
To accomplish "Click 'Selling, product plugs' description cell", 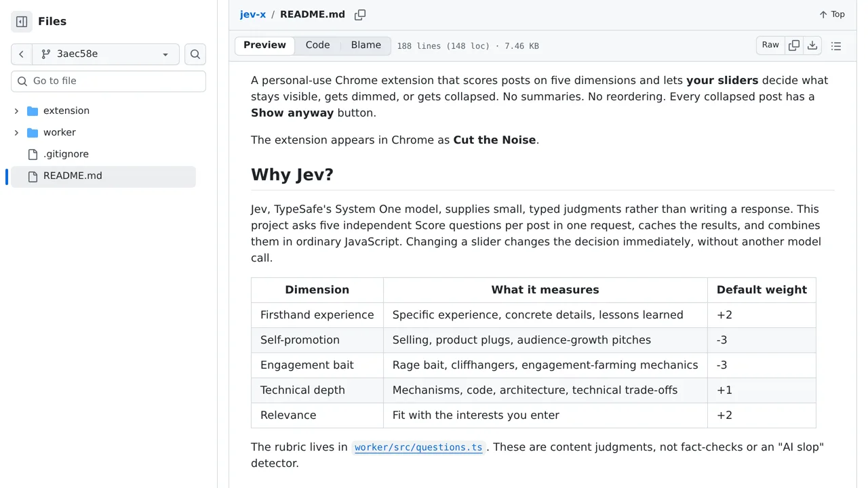I will tap(545, 340).
